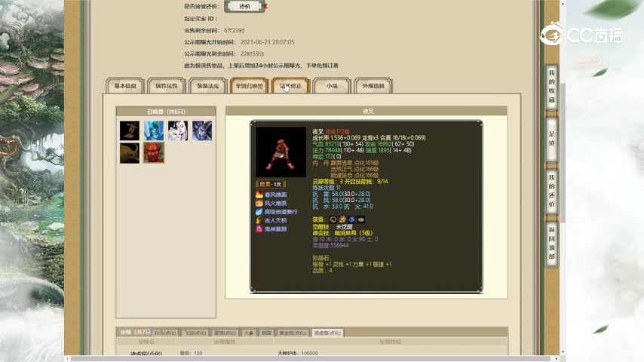Click the 成长率 1.536+0.069 line

[x=369, y=138]
